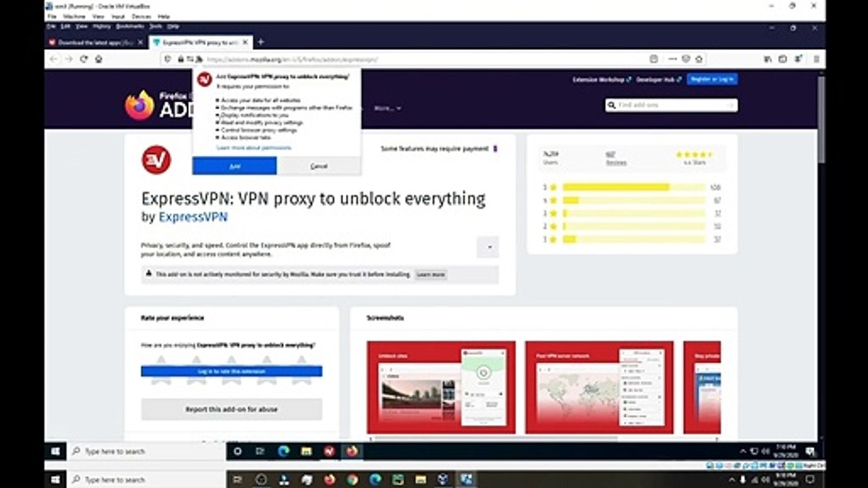The width and height of the screenshot is (868, 488).
Task: Click 'Log in to rate this extension'
Action: [231, 371]
